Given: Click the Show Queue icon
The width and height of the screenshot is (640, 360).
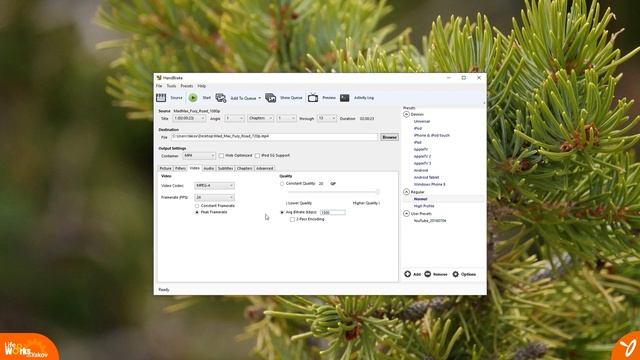Looking at the screenshot, I should click(x=270, y=98).
